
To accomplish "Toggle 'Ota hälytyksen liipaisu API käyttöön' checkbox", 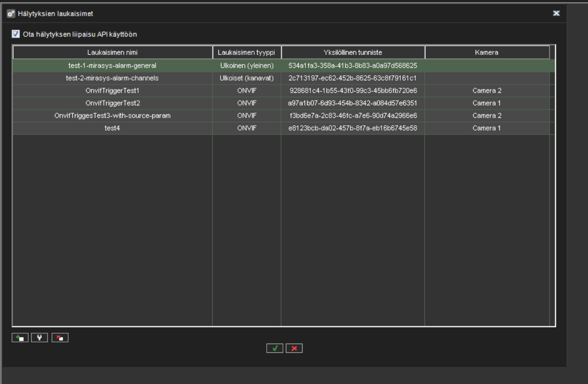I will [x=16, y=34].
